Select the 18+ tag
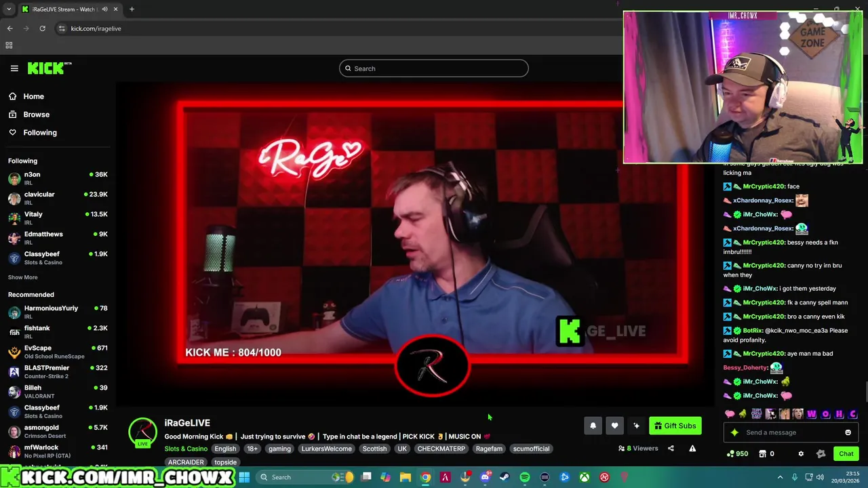 tap(252, 449)
